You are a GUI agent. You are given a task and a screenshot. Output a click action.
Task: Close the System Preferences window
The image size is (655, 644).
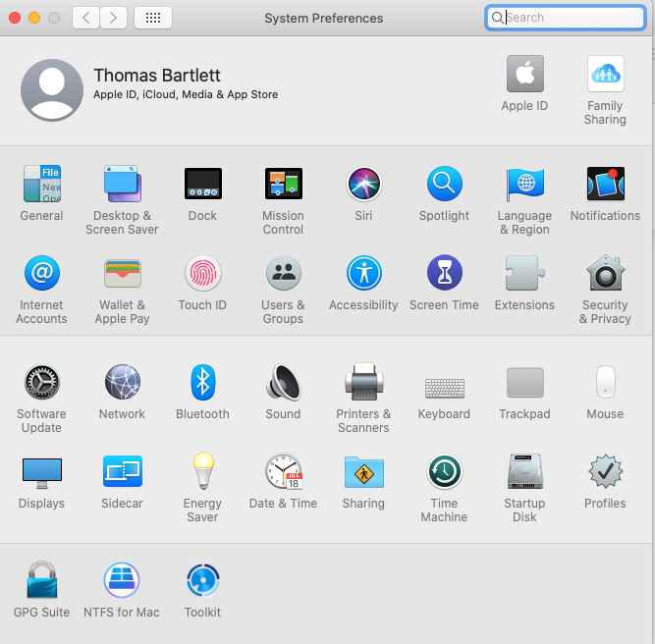(15, 18)
